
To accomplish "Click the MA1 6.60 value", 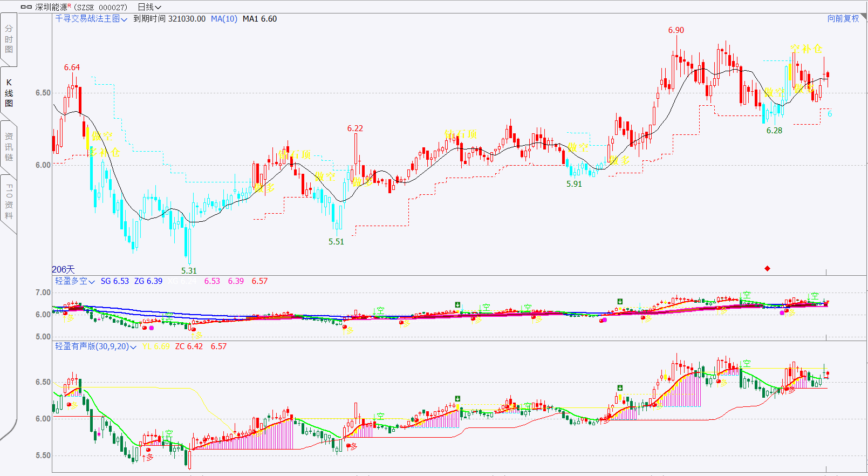I will (259, 18).
